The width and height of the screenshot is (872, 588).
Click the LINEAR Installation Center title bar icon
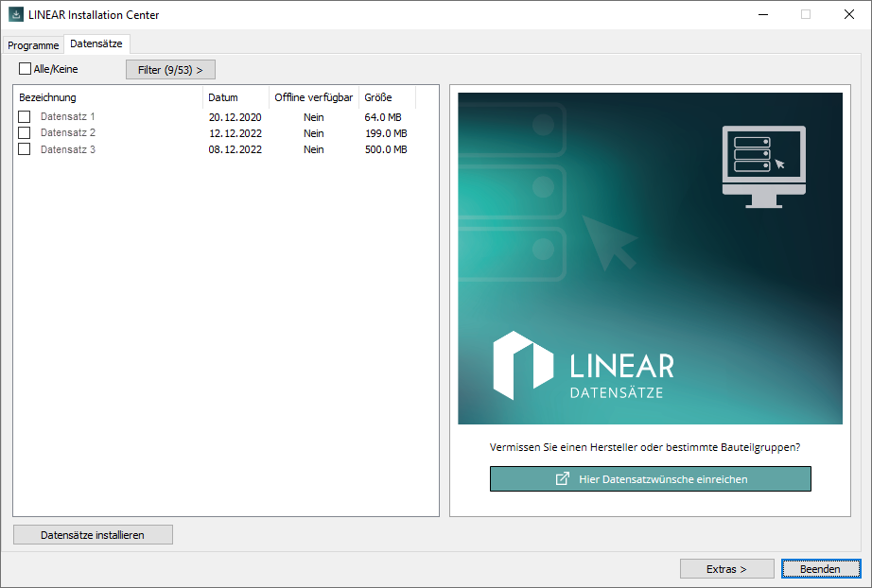tap(16, 14)
